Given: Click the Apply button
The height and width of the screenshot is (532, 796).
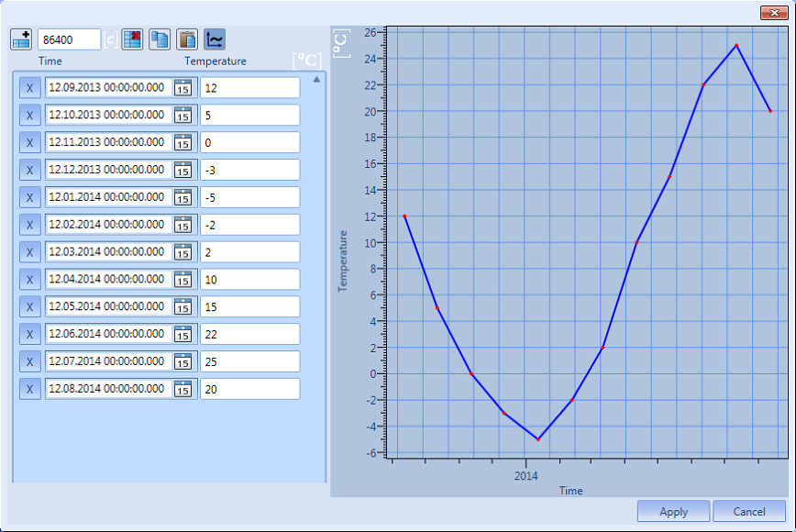Looking at the screenshot, I should click(x=674, y=511).
